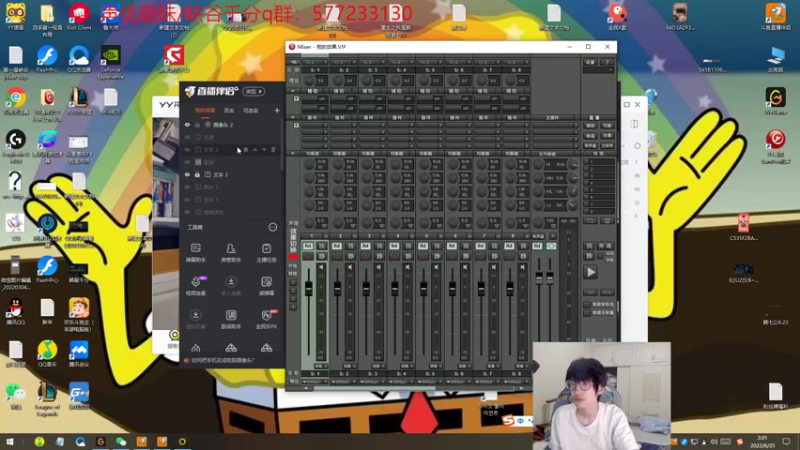Image resolution: width=800 pixels, height=450 pixels.
Task: Open the 视频连麦 tool
Action: pyautogui.click(x=195, y=286)
